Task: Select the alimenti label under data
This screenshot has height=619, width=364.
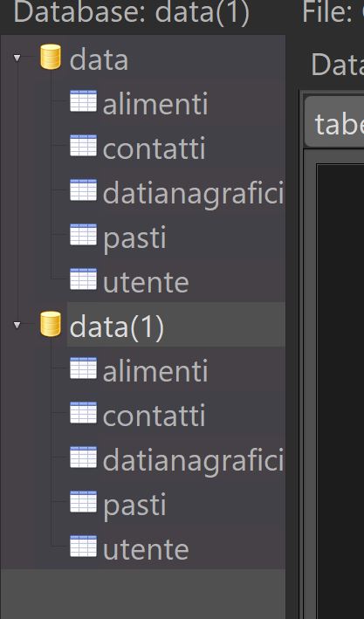Action: pos(155,104)
